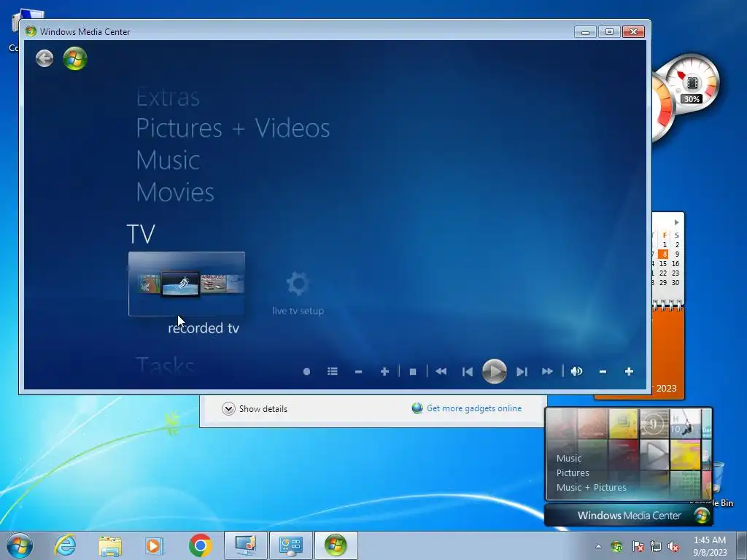Viewport: 747px width, 560px height.
Task: Go back using the Media Center back arrow
Action: (x=44, y=58)
